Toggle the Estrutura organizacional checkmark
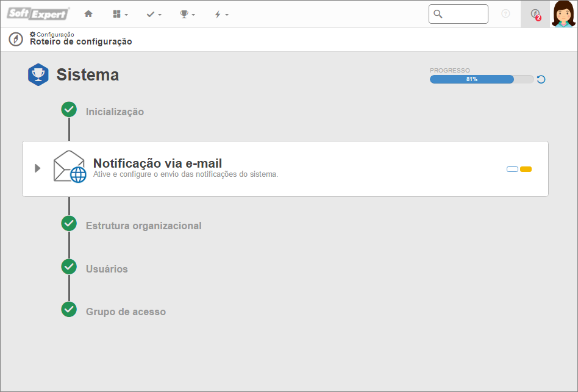Viewport: 578px width, 392px height. point(69,223)
